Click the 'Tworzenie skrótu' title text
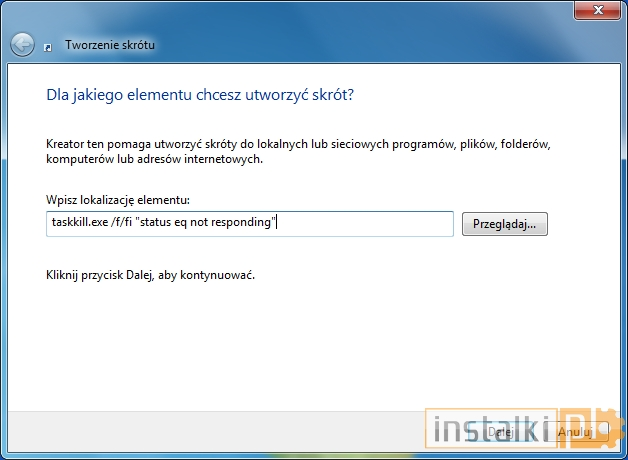This screenshot has height=460, width=628. pyautogui.click(x=110, y=45)
